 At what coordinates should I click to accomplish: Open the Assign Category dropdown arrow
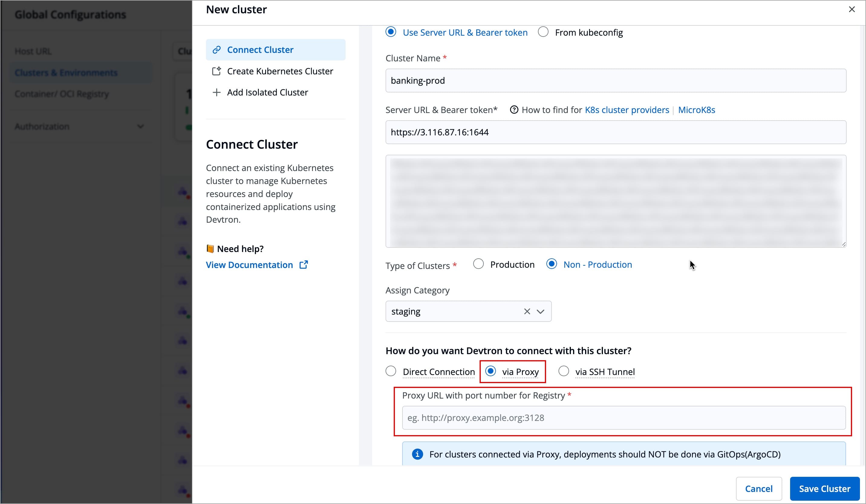tap(541, 312)
